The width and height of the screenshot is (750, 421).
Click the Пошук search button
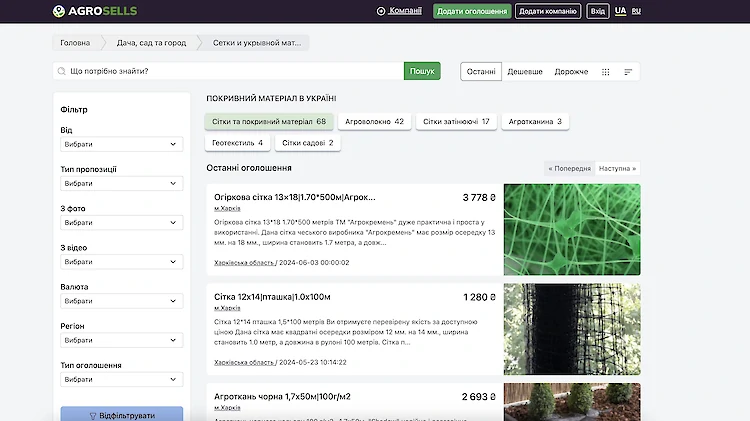(x=422, y=71)
